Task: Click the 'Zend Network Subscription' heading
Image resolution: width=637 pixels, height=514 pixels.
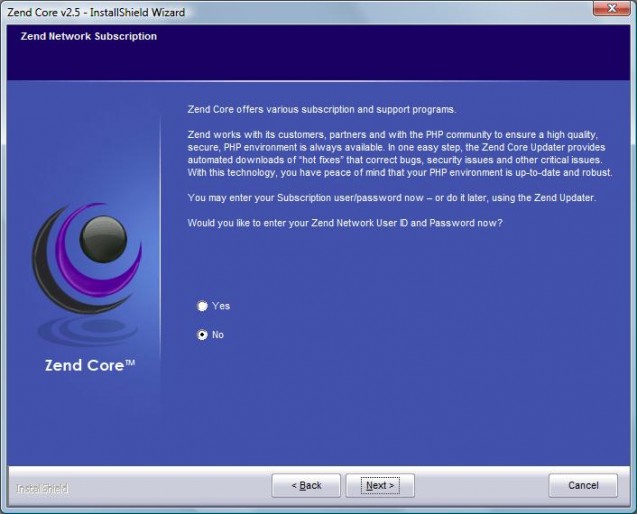Action: (x=89, y=36)
